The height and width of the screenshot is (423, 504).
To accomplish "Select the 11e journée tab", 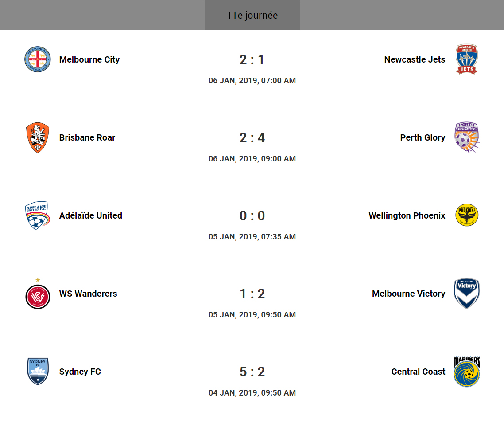I will (x=252, y=15).
